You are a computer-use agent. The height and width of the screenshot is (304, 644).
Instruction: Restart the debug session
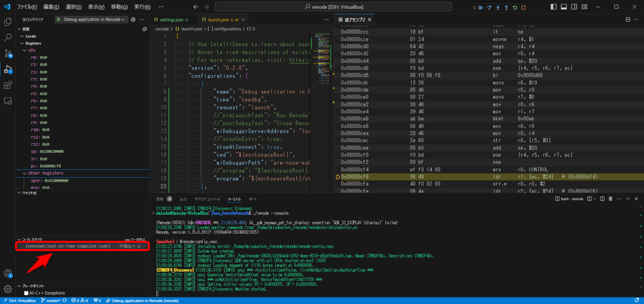515,8
